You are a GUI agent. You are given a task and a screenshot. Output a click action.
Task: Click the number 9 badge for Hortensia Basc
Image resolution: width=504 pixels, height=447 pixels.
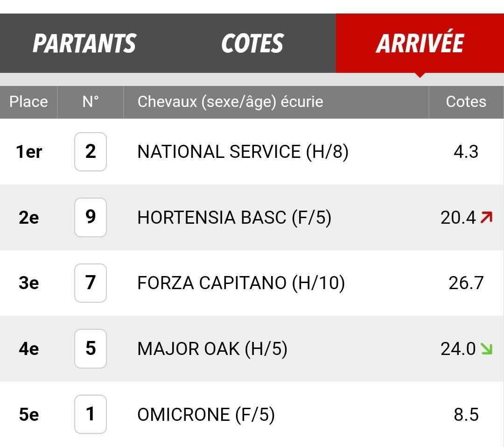pos(91,217)
